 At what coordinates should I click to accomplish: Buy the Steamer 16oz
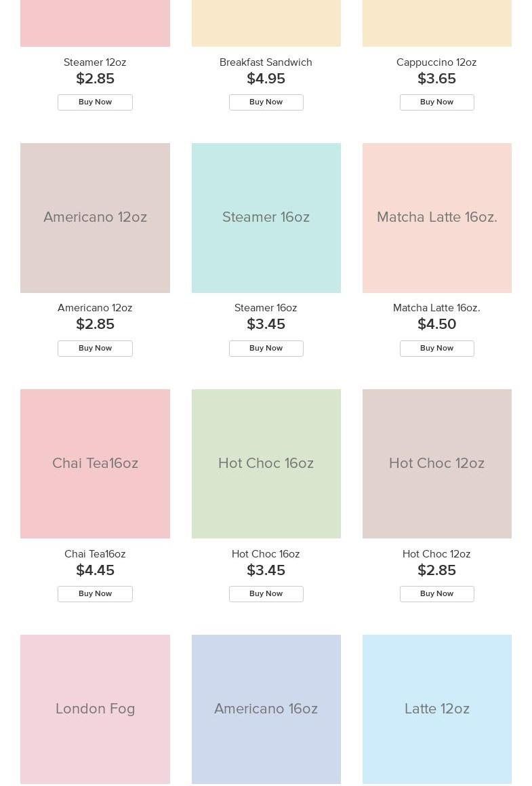[x=266, y=349]
